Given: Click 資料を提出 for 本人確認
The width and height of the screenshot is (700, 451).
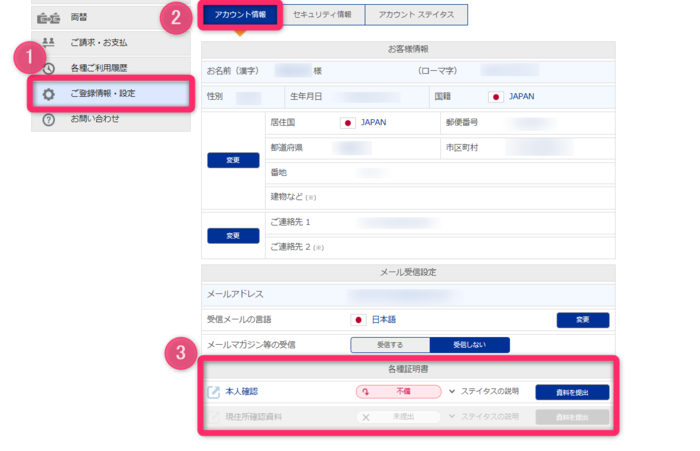Looking at the screenshot, I should click(572, 392).
